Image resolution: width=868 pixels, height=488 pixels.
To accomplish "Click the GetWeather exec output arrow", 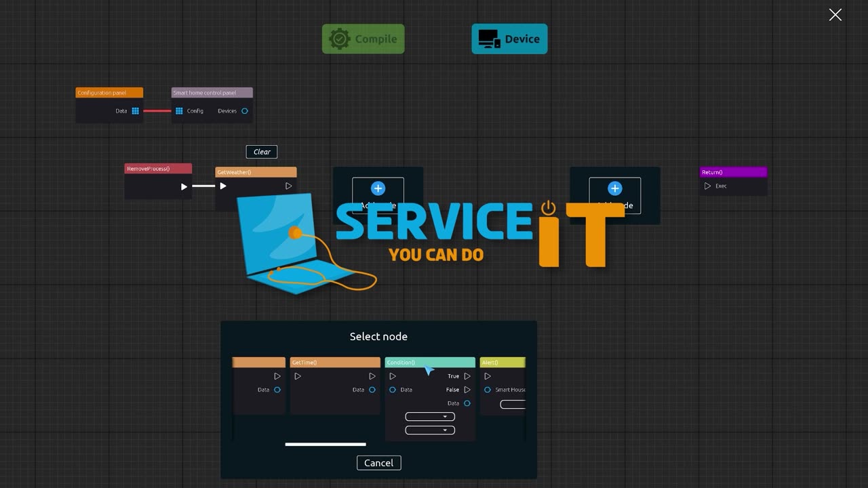I will point(288,186).
